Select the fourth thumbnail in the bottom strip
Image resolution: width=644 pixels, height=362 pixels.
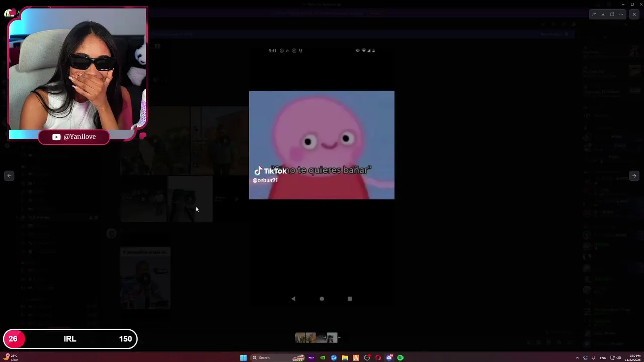[332, 337]
